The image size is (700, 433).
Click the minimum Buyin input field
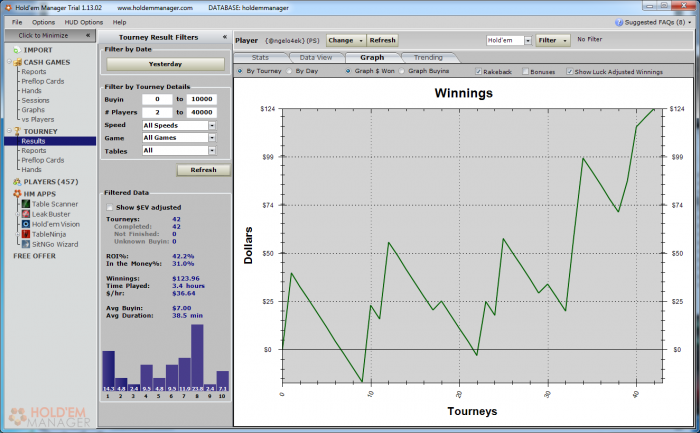pyautogui.click(x=157, y=100)
